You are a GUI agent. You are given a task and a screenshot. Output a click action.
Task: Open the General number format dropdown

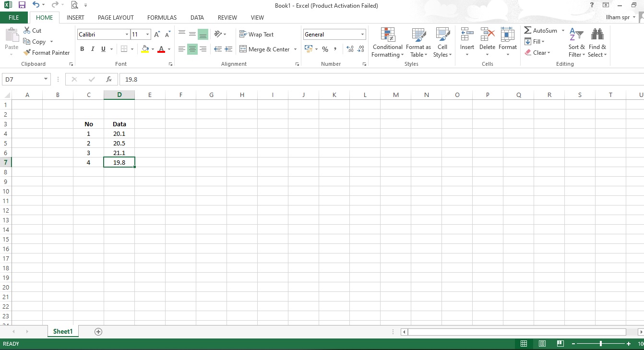pos(362,35)
